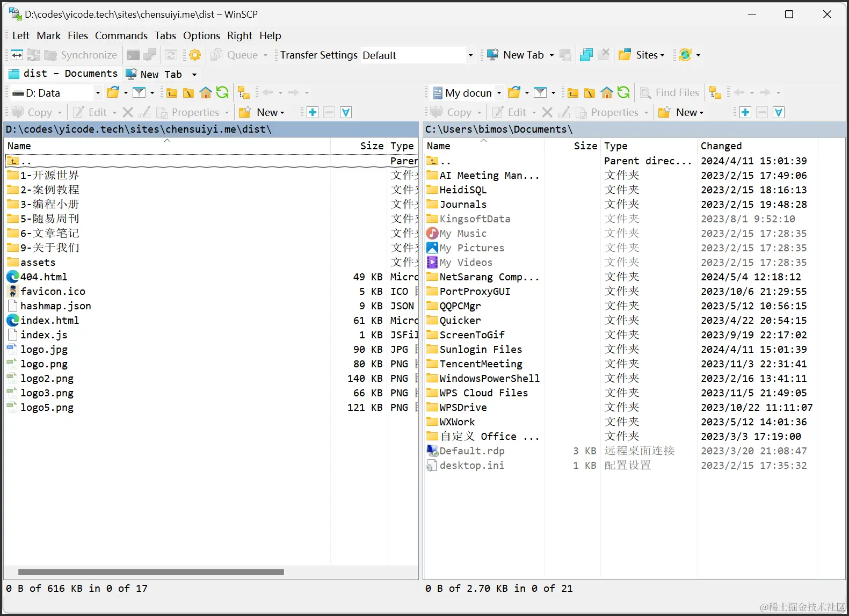Image resolution: width=849 pixels, height=616 pixels.
Task: Open the D: Data drive dropdown
Action: pyautogui.click(x=98, y=93)
